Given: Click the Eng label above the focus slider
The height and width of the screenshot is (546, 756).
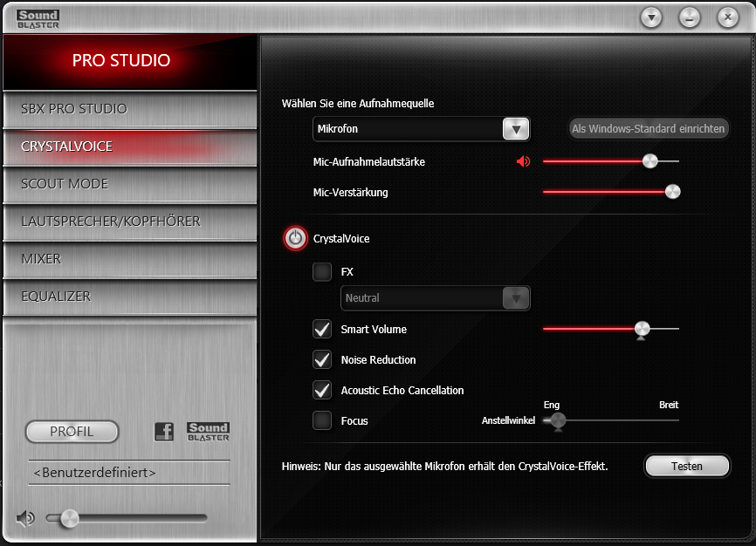Looking at the screenshot, I should pyautogui.click(x=551, y=405).
